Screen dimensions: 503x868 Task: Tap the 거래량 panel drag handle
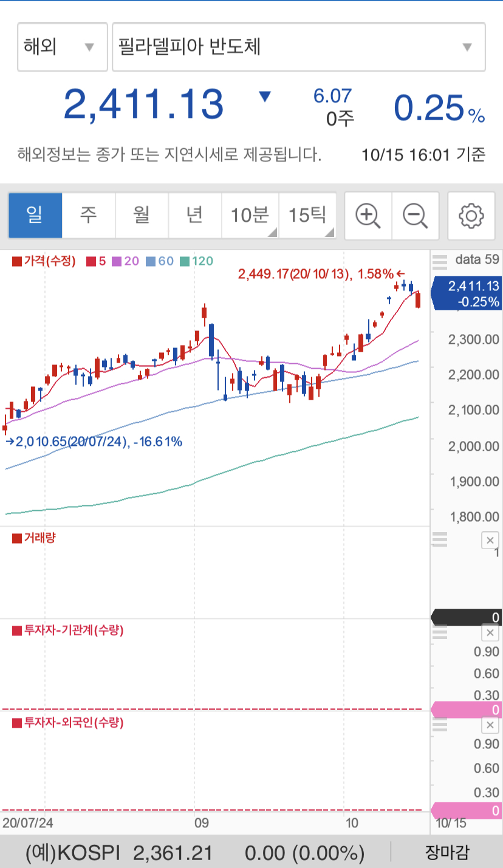[x=439, y=539]
